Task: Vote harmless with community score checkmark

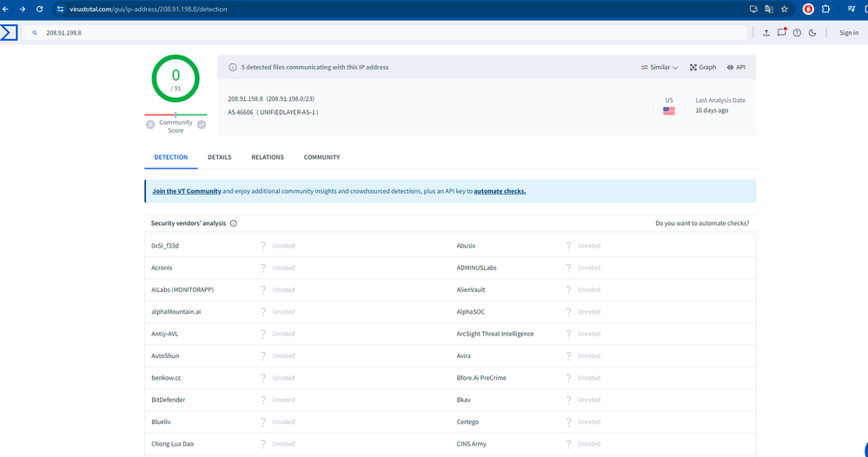Action: [x=202, y=124]
